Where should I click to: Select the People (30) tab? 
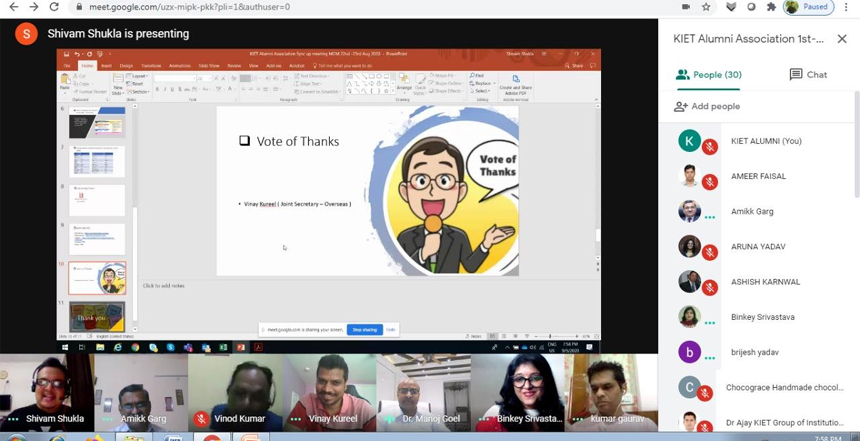(x=709, y=74)
